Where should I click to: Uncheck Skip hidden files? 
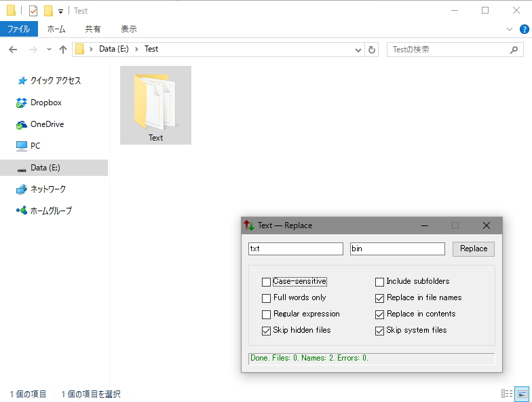(x=266, y=331)
